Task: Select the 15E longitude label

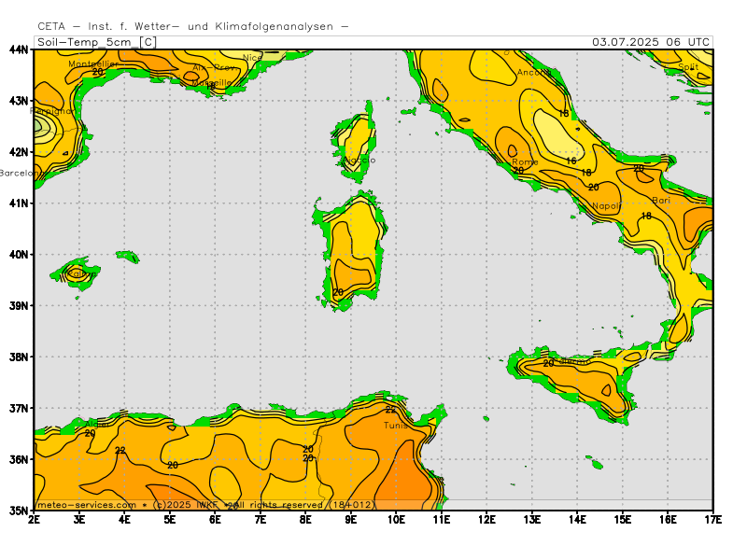Action: [x=622, y=519]
